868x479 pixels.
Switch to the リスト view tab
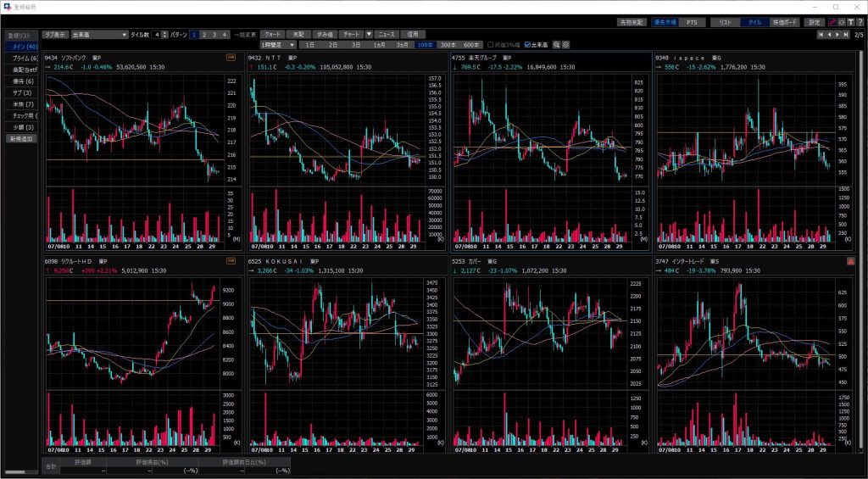point(725,22)
